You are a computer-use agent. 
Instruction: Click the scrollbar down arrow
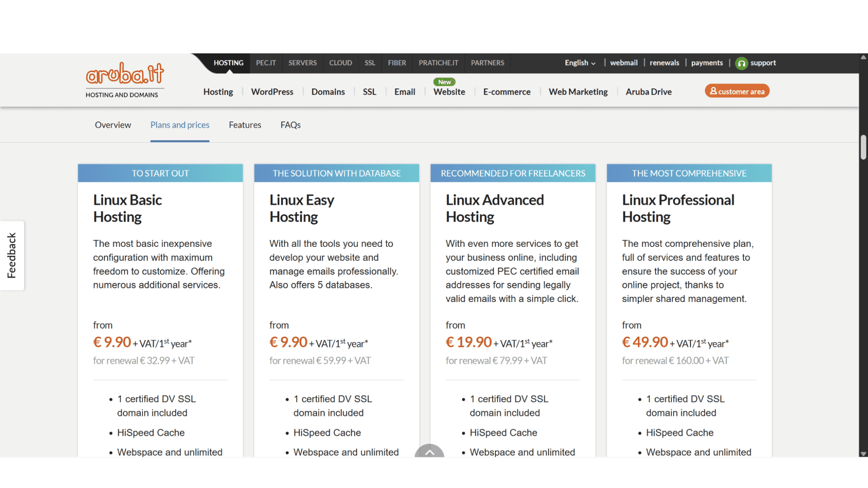pos(863,453)
